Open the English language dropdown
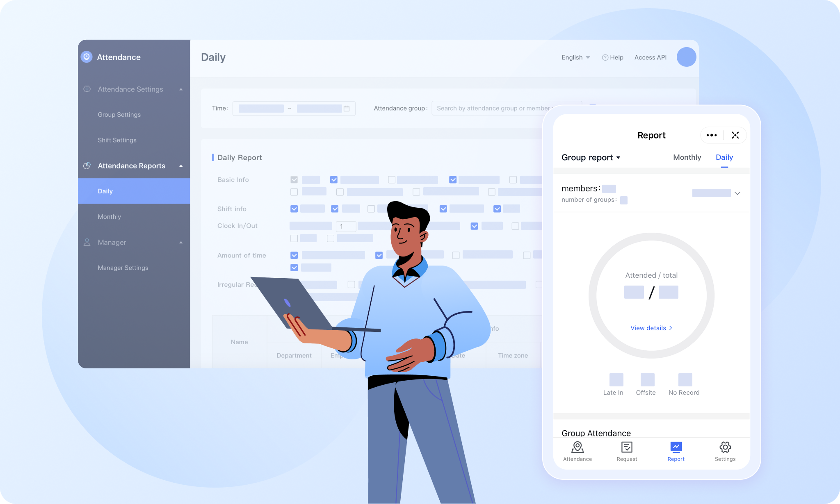The width and height of the screenshot is (840, 504). pos(576,57)
